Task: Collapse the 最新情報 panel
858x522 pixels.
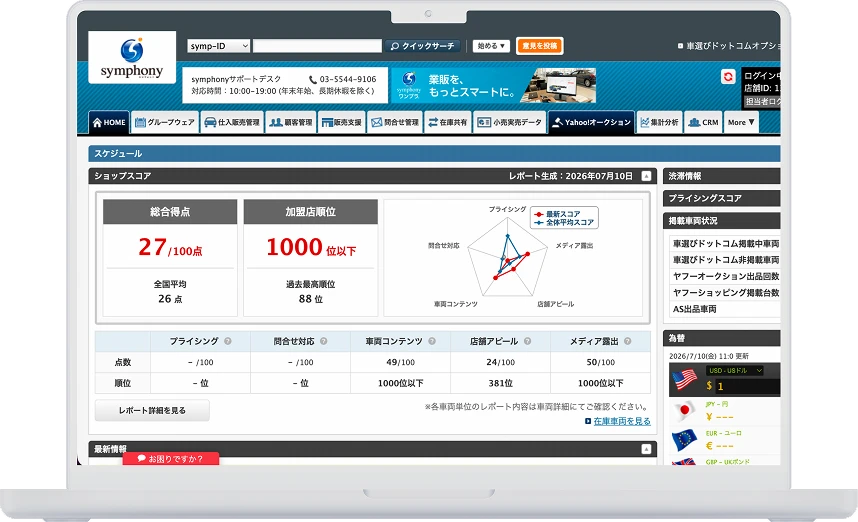Action: pyautogui.click(x=646, y=449)
